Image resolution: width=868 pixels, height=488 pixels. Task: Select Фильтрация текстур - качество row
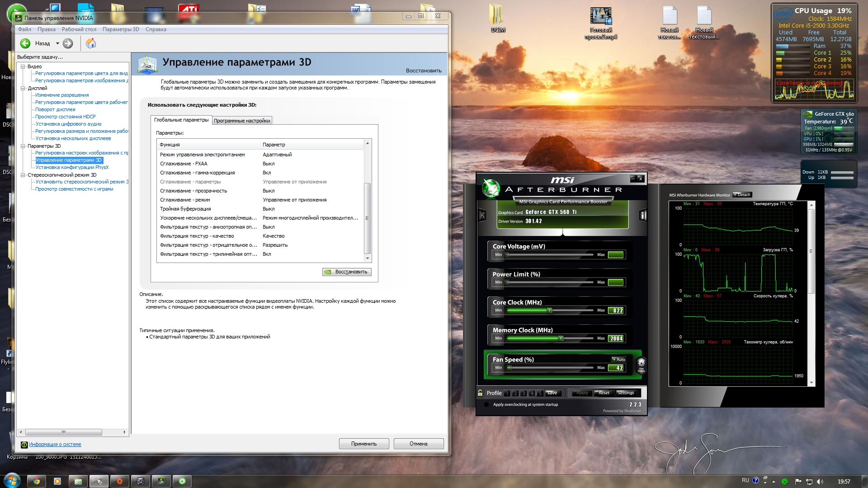(x=260, y=236)
